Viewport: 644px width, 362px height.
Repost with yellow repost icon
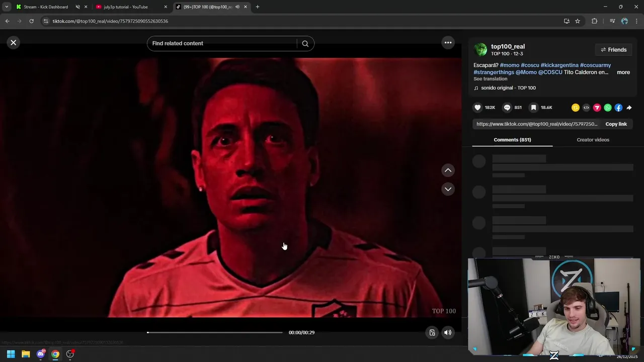click(x=576, y=108)
